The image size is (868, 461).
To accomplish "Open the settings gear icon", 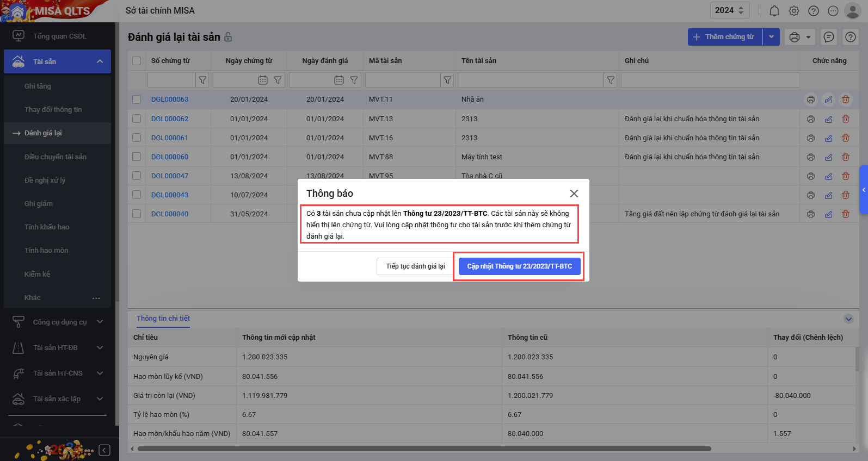I will point(794,11).
